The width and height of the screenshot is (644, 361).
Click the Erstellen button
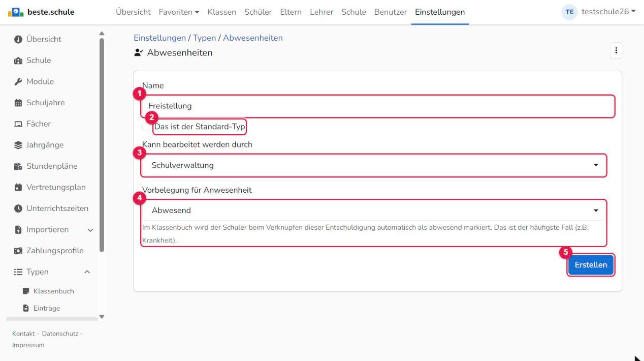(x=591, y=265)
